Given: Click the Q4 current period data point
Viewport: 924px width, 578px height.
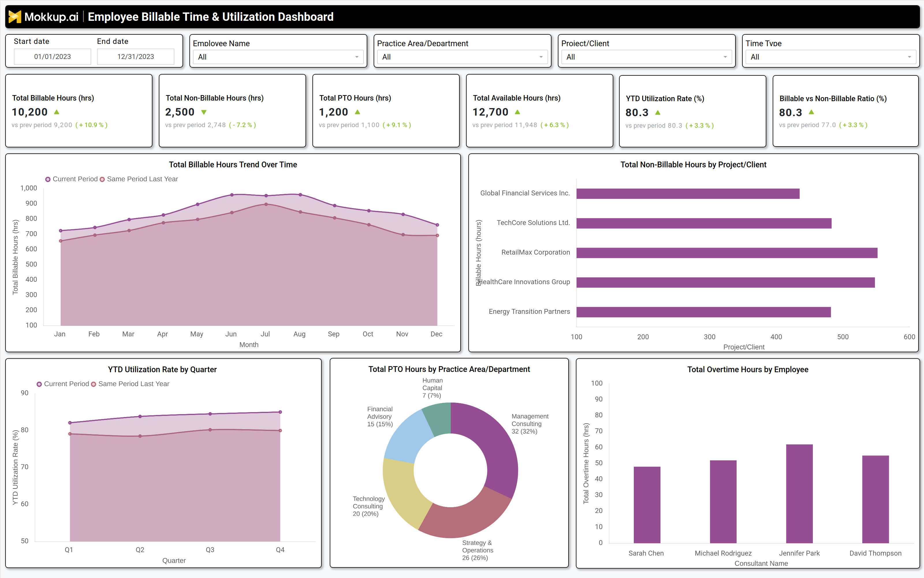Looking at the screenshot, I should click(280, 412).
